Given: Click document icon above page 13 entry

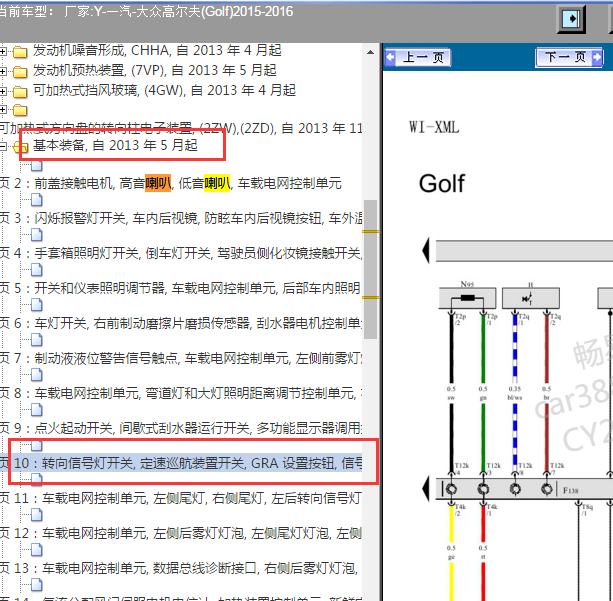Looking at the screenshot, I should click(37, 550).
